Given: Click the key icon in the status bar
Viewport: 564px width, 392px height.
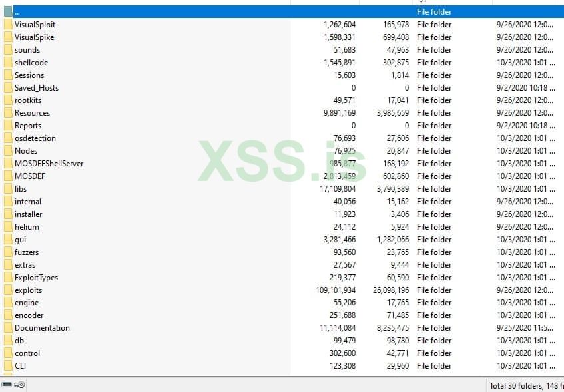Looking at the screenshot, I should pyautogui.click(x=20, y=385).
